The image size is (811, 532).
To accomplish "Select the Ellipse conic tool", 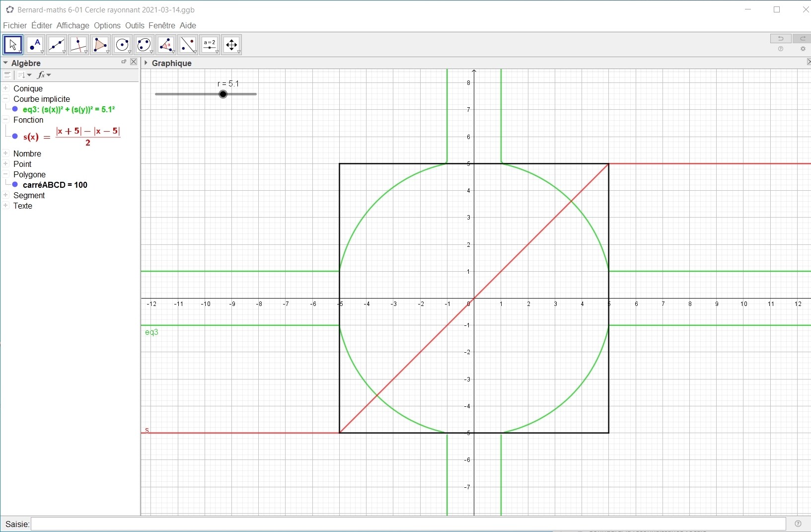I will (x=145, y=45).
